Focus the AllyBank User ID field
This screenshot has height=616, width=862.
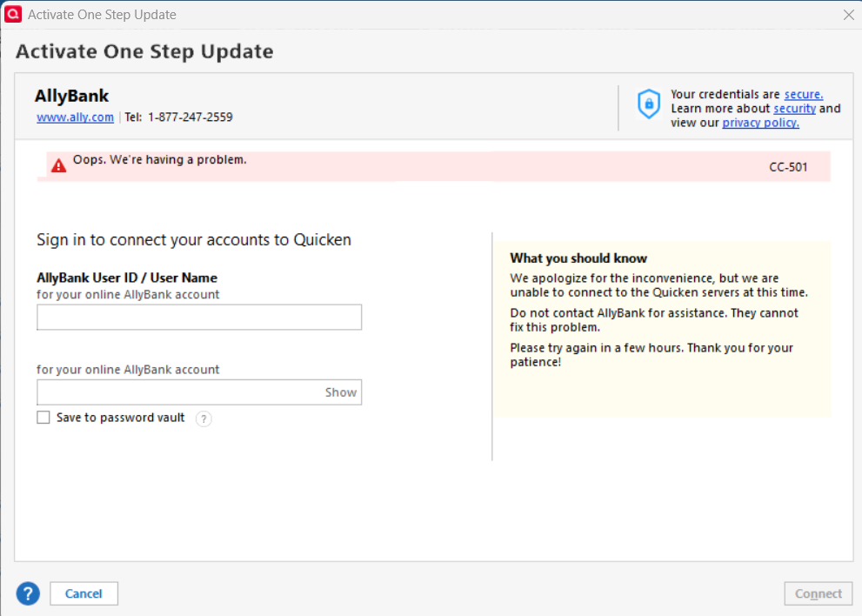(x=199, y=318)
